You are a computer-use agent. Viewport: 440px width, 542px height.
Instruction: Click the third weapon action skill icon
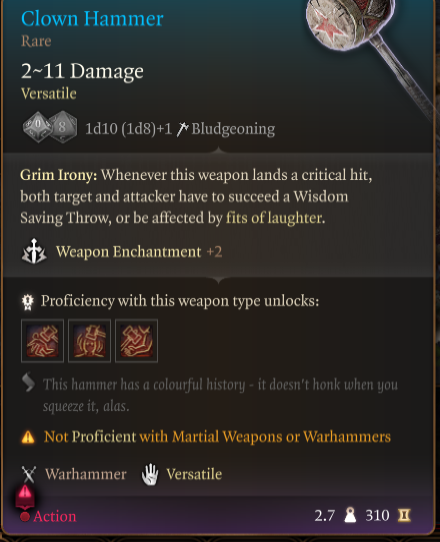[x=137, y=341]
